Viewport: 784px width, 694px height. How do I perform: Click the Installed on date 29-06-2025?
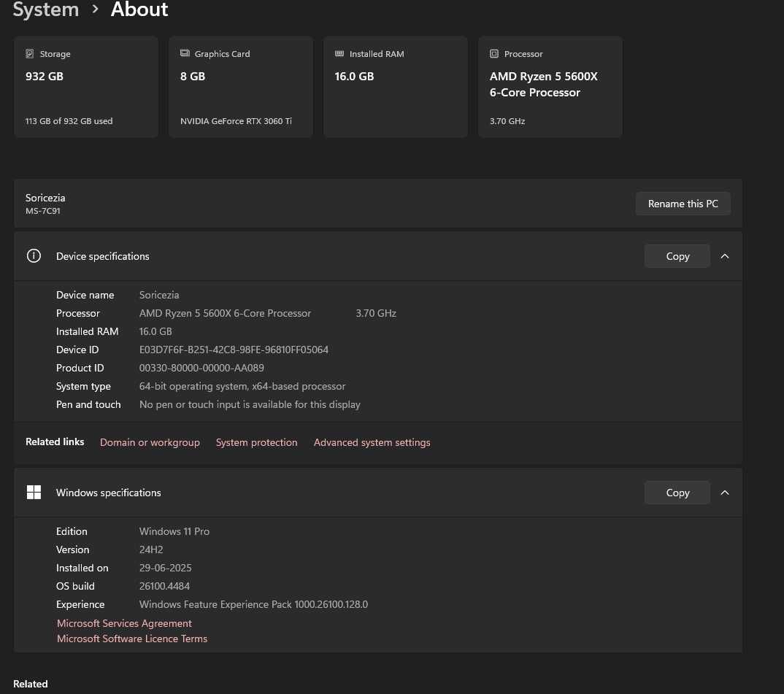166,568
